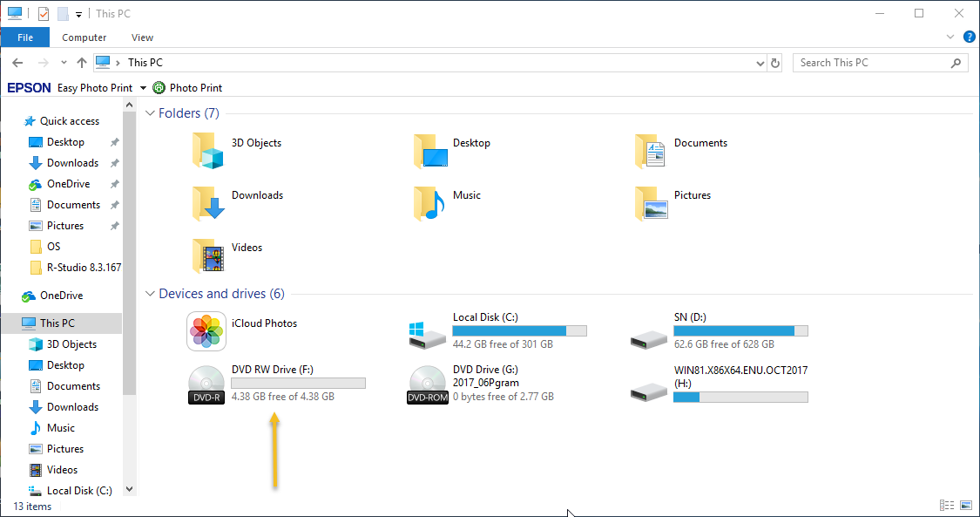The width and height of the screenshot is (980, 517).
Task: Open the Recent locations dropdown arrow
Action: 64,63
